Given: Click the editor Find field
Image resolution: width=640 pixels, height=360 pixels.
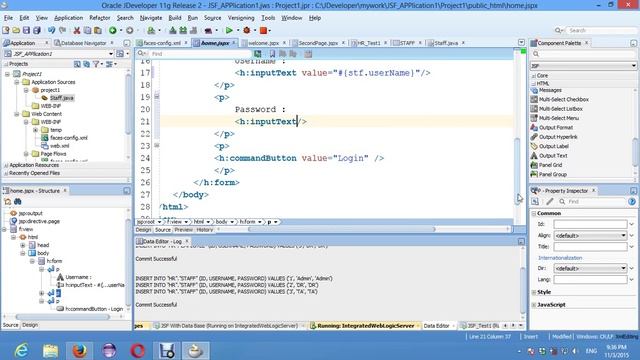Looking at the screenshot, I should pyautogui.click(x=200, y=54).
